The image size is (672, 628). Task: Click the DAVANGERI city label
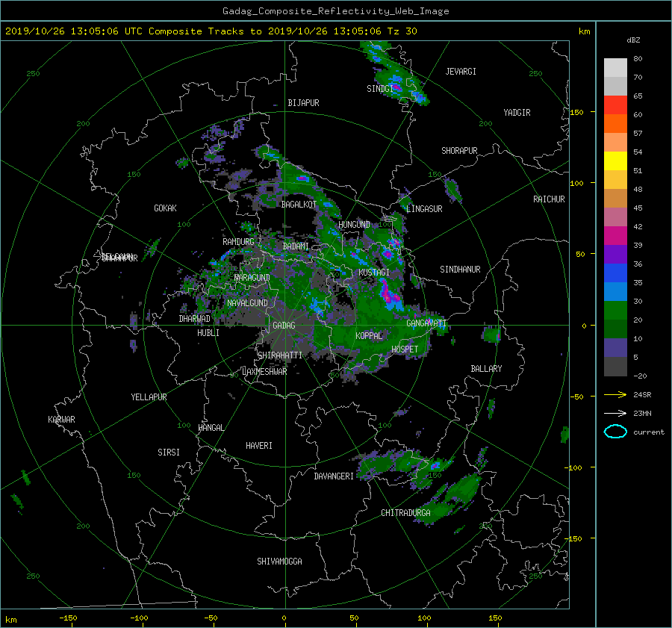coord(334,476)
